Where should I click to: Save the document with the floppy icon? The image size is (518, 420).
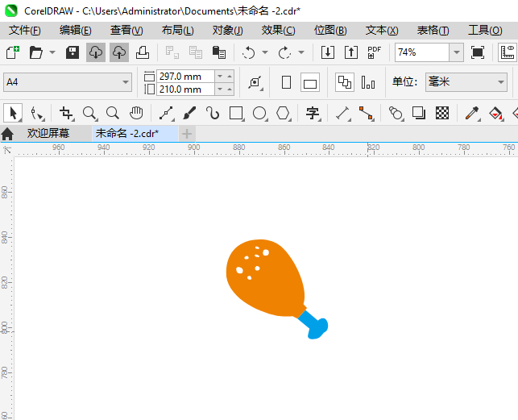coord(72,52)
